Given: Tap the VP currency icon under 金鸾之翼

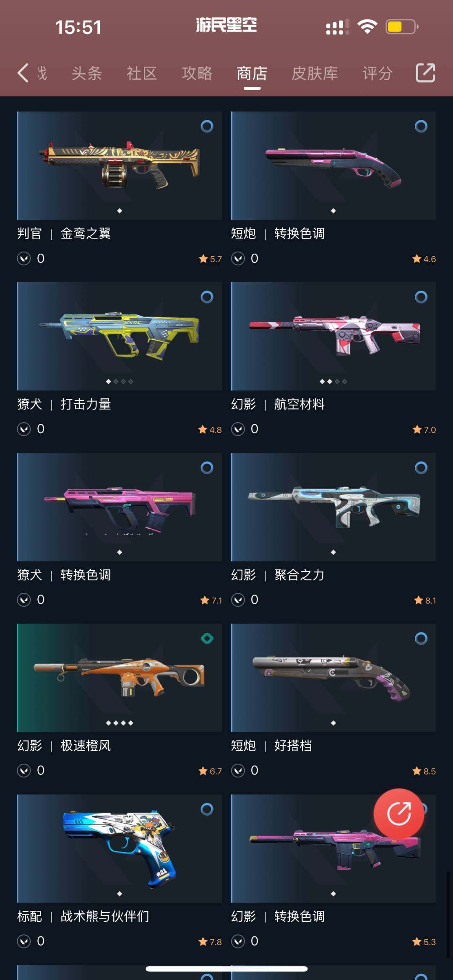Looking at the screenshot, I should [24, 258].
